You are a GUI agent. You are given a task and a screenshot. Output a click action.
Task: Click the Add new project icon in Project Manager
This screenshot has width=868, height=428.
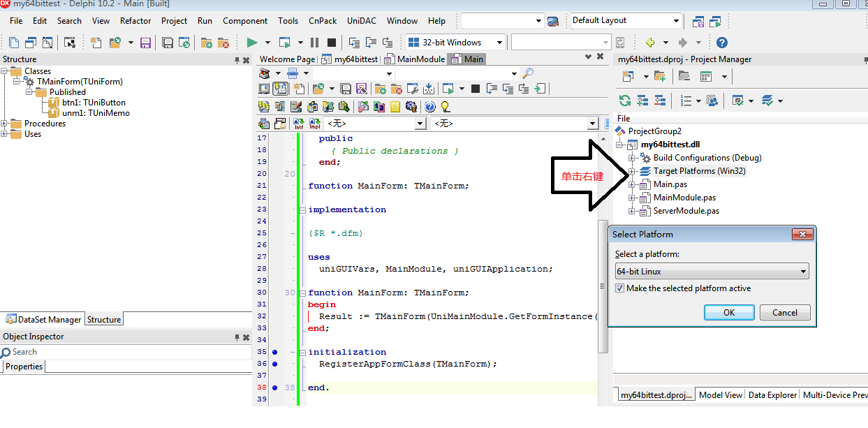(628, 75)
